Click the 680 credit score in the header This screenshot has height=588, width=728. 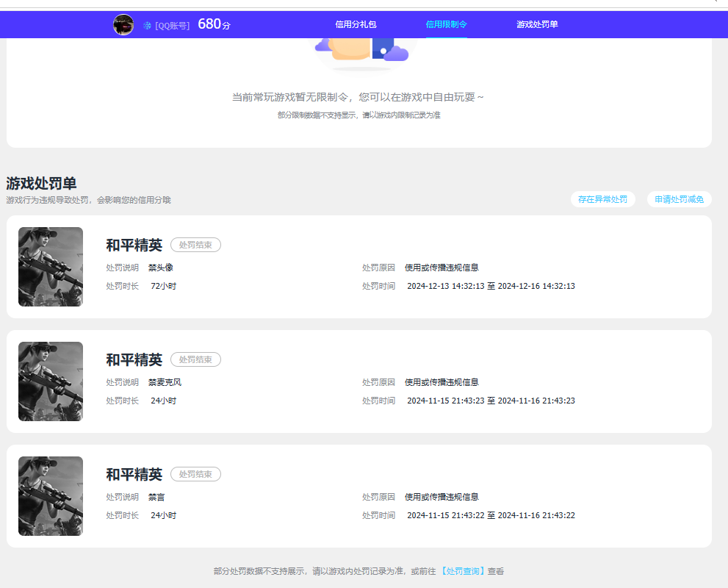pyautogui.click(x=214, y=24)
